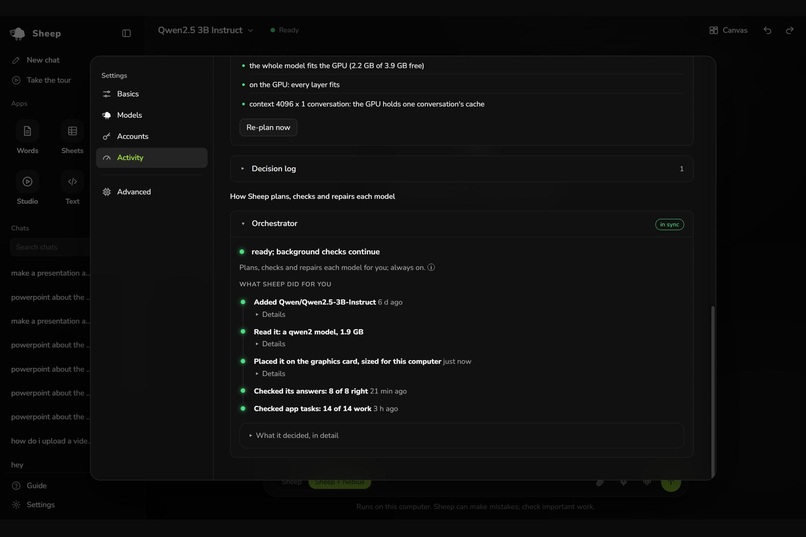Viewport: 806px width, 537px height.
Task: Click the Search chats field
Action: click(x=50, y=247)
